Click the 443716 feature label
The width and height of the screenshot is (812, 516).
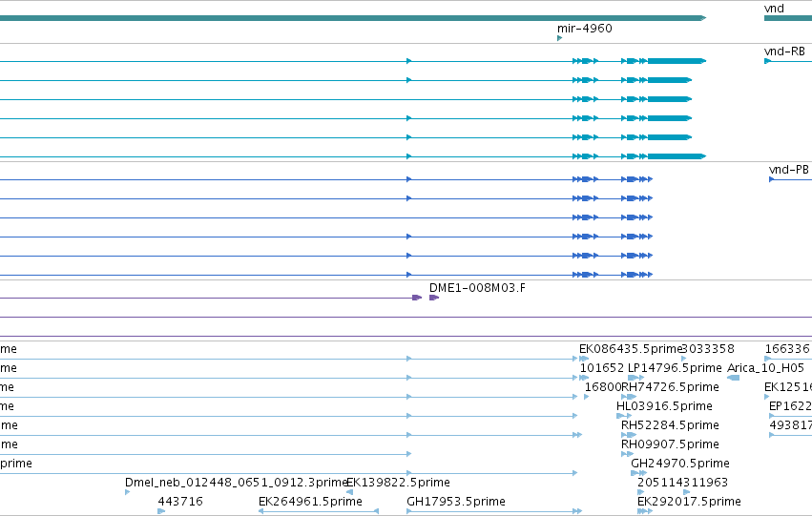pyautogui.click(x=180, y=502)
